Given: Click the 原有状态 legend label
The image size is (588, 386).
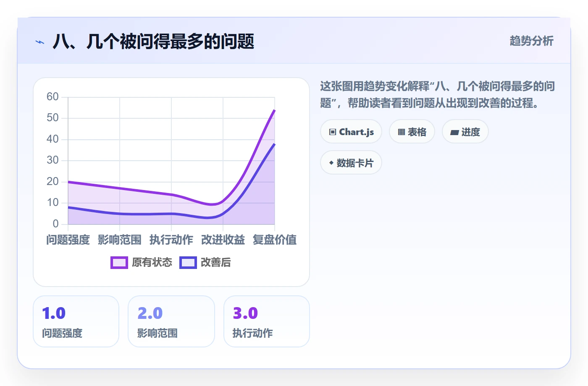Looking at the screenshot, I should 152,263.
